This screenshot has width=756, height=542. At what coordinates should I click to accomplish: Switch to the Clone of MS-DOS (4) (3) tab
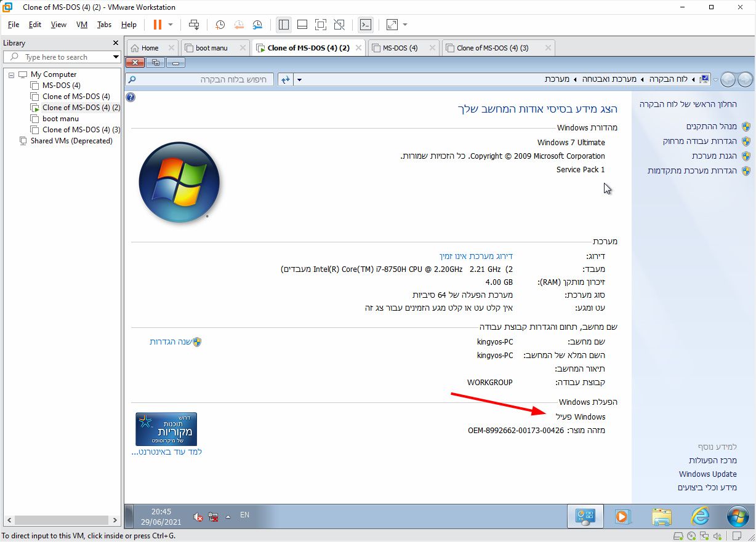[493, 48]
